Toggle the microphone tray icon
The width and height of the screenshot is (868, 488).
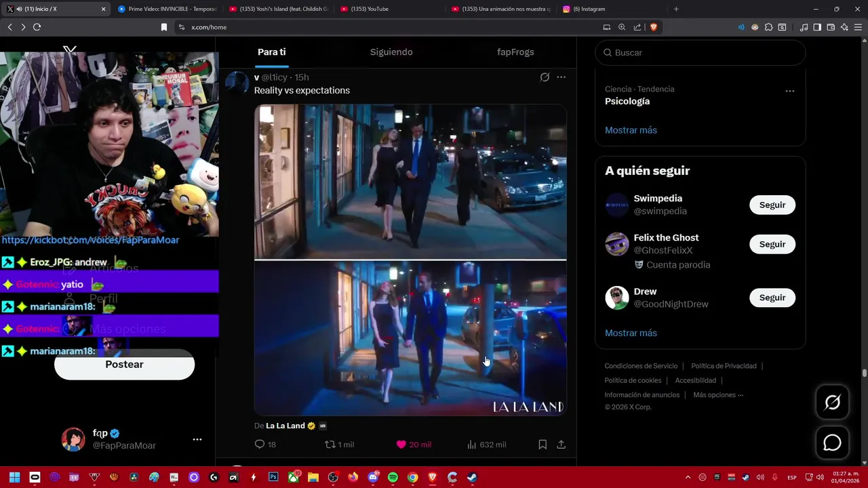click(x=774, y=477)
